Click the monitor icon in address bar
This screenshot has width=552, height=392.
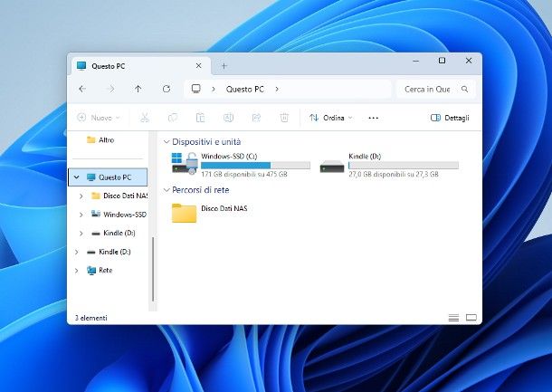(x=196, y=89)
